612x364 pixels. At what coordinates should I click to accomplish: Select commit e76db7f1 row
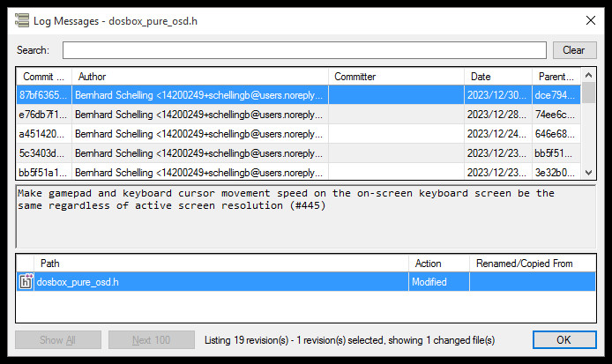coord(299,115)
